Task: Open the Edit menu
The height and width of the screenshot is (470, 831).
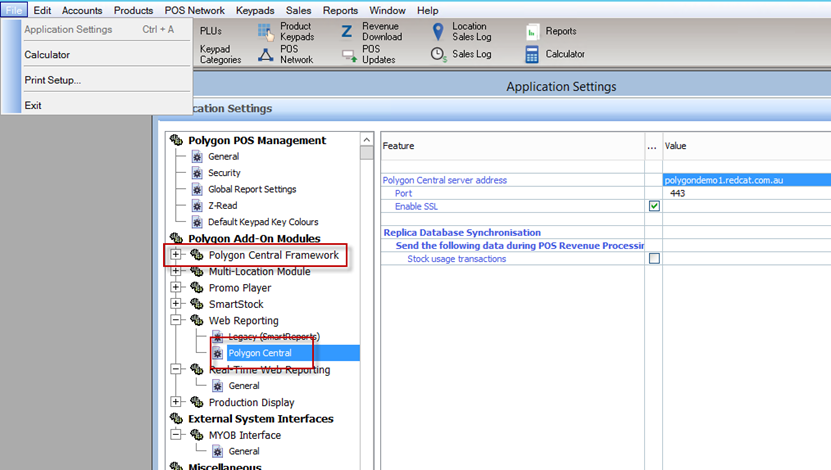Action: coord(42,11)
